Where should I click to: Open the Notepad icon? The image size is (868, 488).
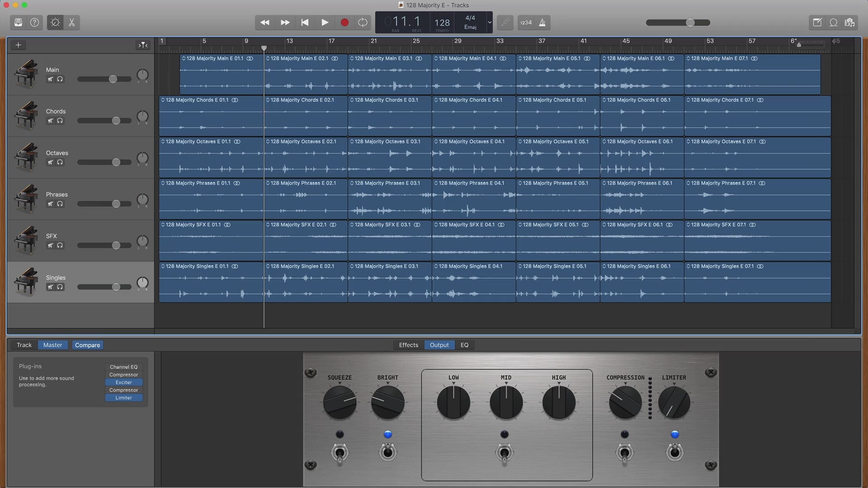(817, 22)
